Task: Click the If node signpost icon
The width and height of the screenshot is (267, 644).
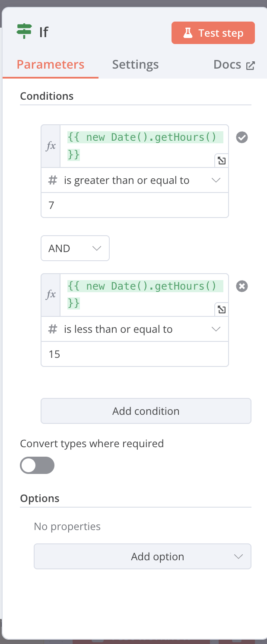Action: (24, 32)
